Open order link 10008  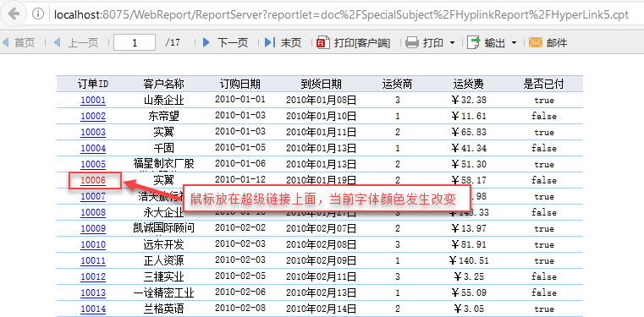click(x=93, y=212)
